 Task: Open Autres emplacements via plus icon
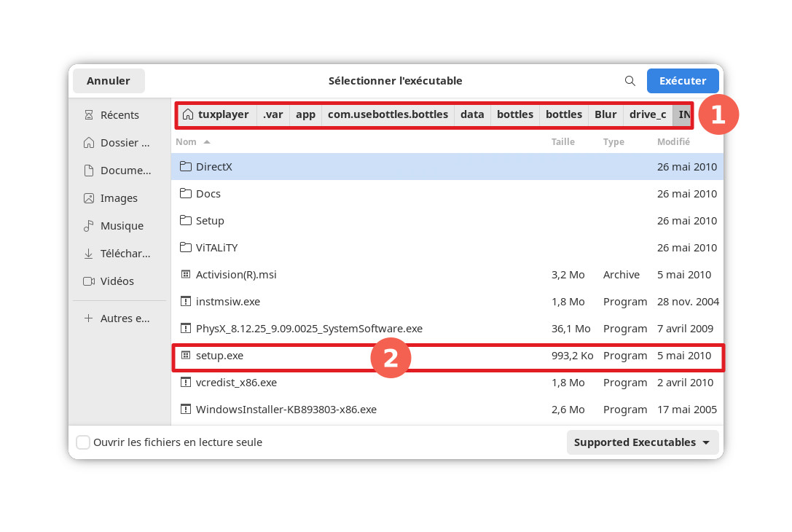point(89,318)
